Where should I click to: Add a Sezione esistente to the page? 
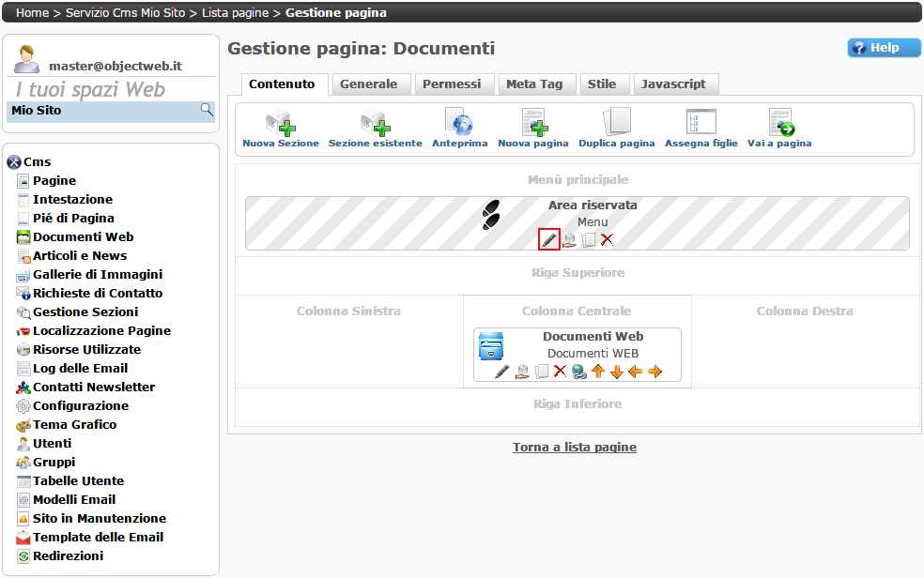(375, 124)
